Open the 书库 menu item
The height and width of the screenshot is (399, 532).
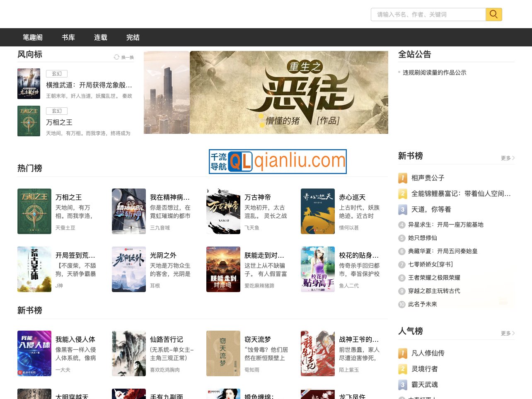[68, 37]
